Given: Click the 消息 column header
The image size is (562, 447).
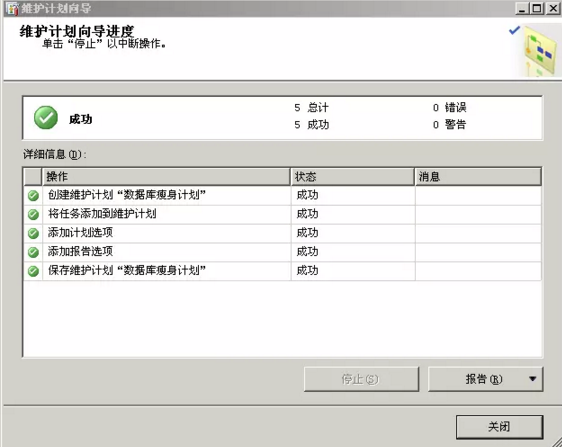Looking at the screenshot, I should click(x=478, y=177).
